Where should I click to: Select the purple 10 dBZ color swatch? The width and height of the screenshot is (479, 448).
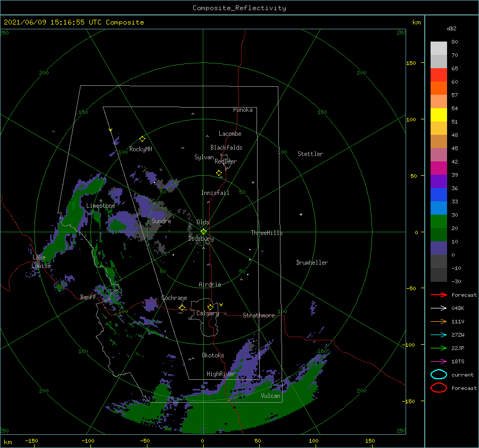[439, 248]
